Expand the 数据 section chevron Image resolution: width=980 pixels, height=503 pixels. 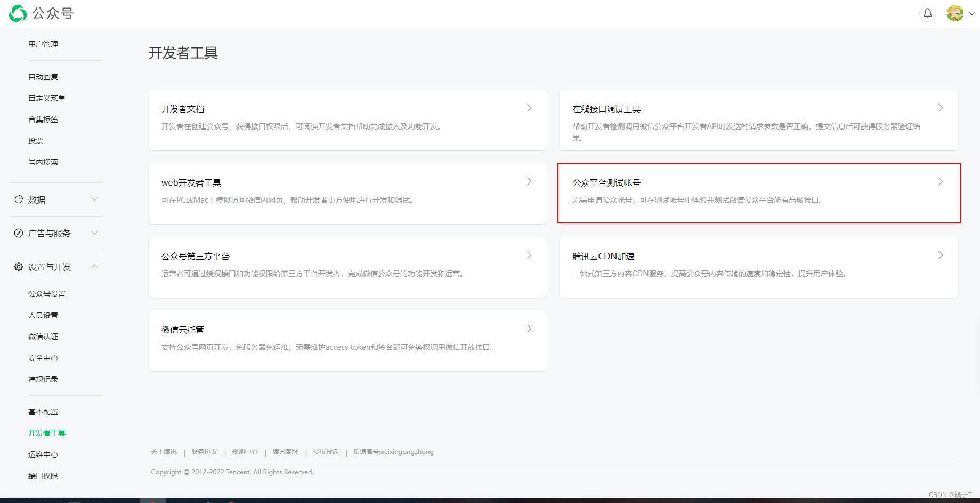point(94,199)
